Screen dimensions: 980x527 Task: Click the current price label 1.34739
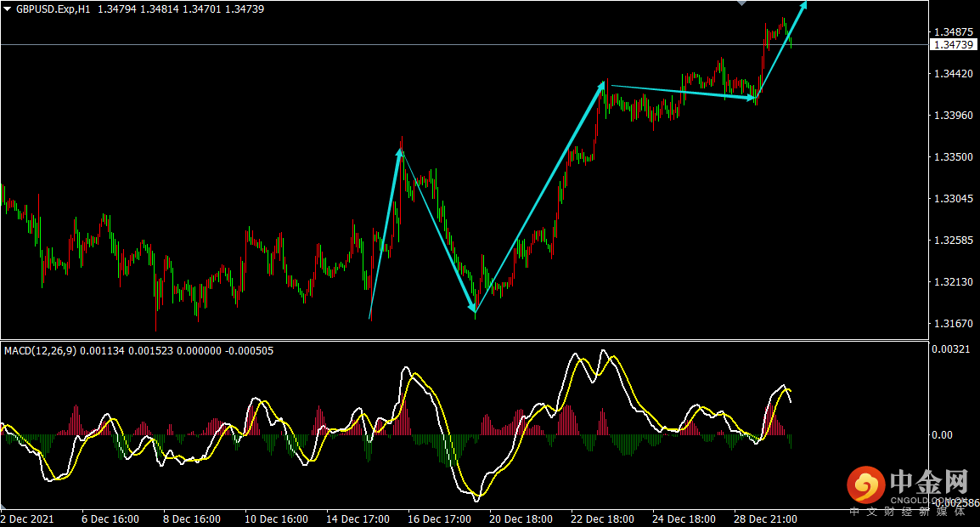953,45
